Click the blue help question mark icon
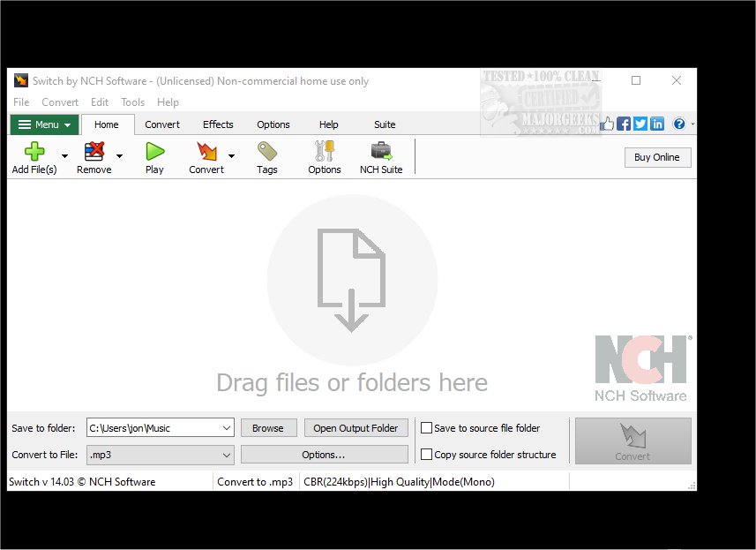 (x=679, y=124)
